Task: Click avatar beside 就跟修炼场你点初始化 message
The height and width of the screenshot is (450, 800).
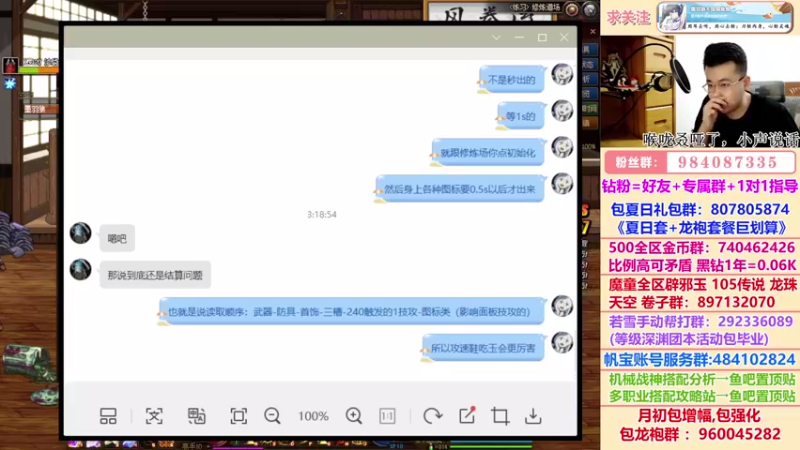Action: (x=562, y=147)
